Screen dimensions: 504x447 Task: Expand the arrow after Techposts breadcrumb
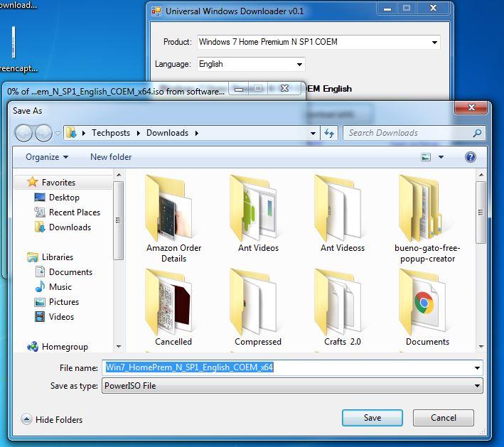[139, 133]
